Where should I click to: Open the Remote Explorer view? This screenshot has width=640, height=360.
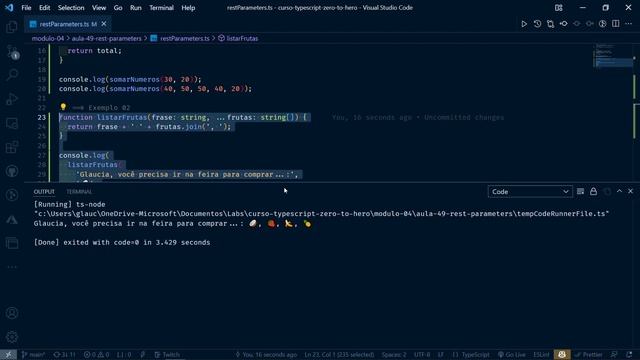click(x=12, y=123)
